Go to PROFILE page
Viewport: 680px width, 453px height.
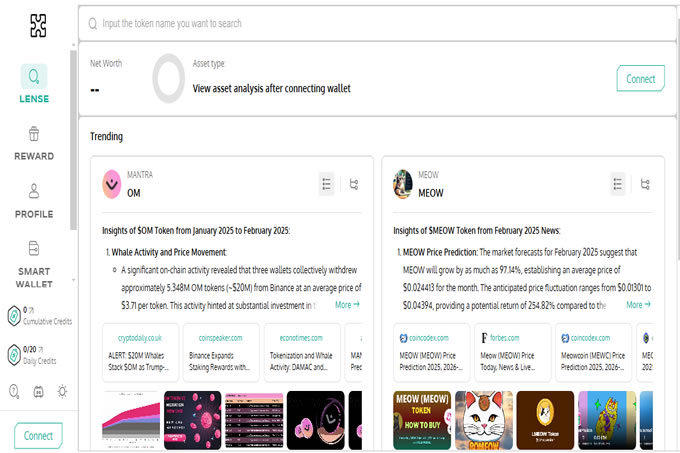34,201
